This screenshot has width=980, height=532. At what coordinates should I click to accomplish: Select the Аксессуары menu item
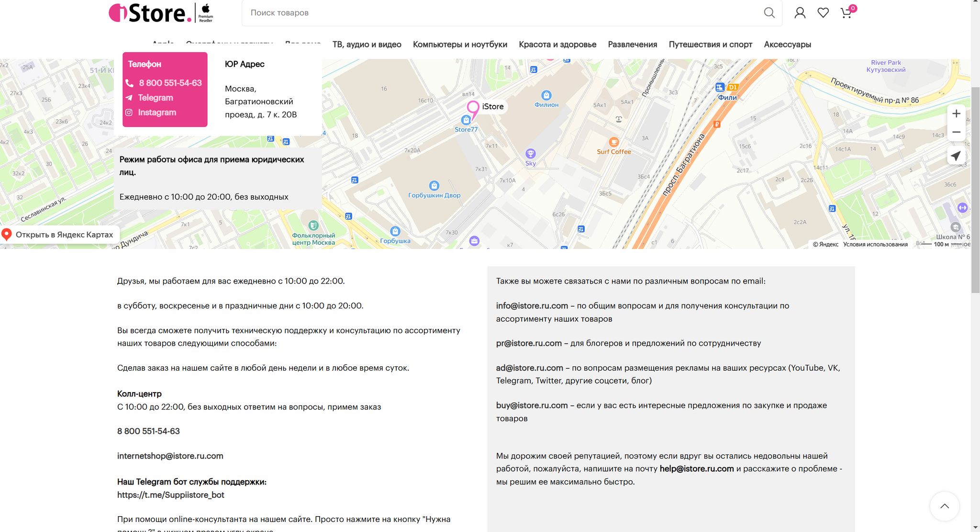787,45
